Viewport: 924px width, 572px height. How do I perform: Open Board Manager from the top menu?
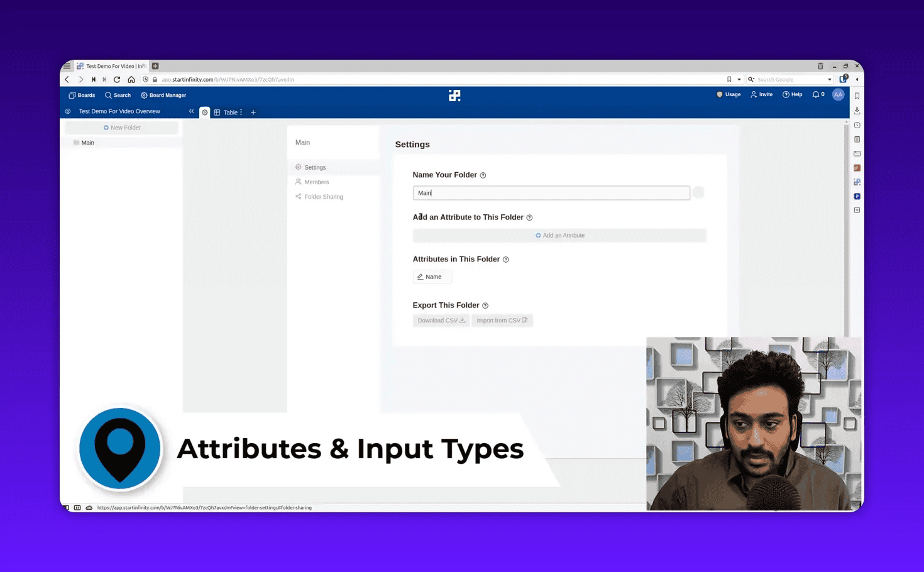[167, 95]
